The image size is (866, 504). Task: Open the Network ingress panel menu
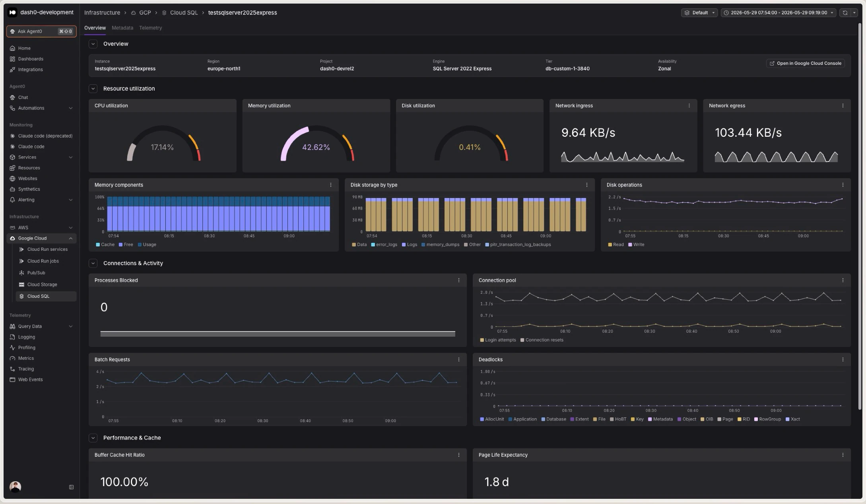click(689, 106)
